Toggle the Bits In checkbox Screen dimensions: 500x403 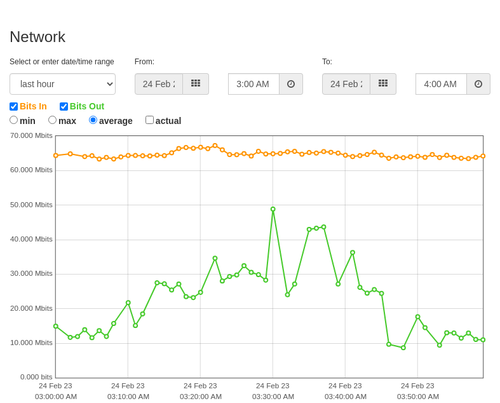(x=14, y=106)
